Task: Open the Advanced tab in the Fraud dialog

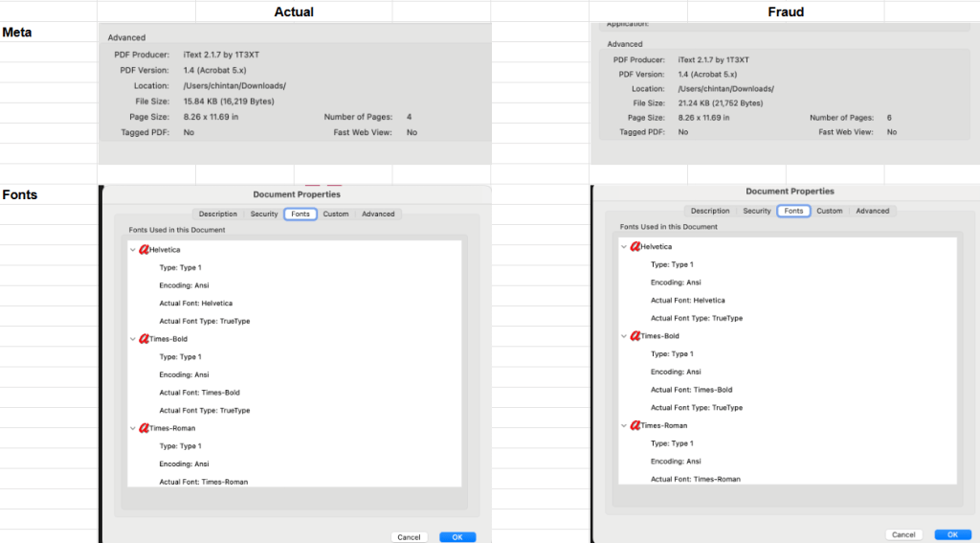Action: tap(872, 211)
